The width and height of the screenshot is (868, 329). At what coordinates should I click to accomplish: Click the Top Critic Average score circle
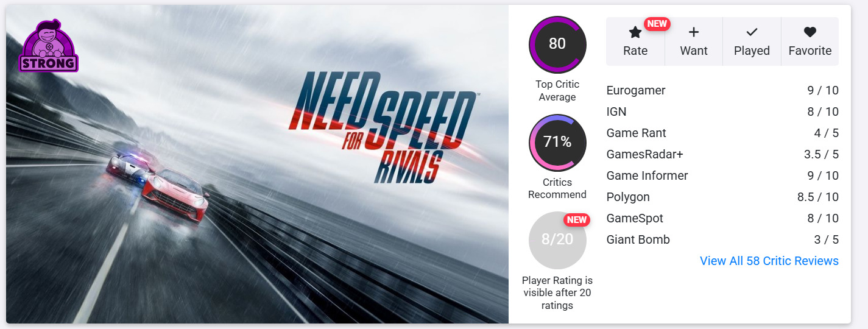tap(557, 44)
